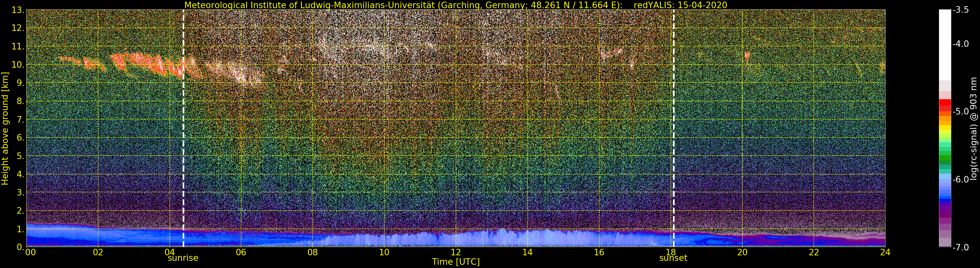Click the red band of the colorbar
The image size is (980, 268).
945,102
